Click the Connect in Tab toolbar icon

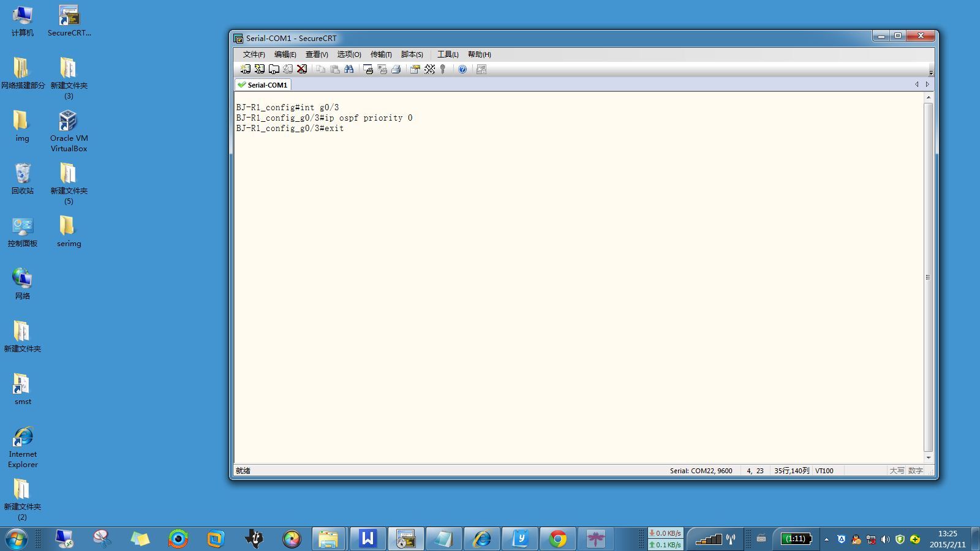274,69
